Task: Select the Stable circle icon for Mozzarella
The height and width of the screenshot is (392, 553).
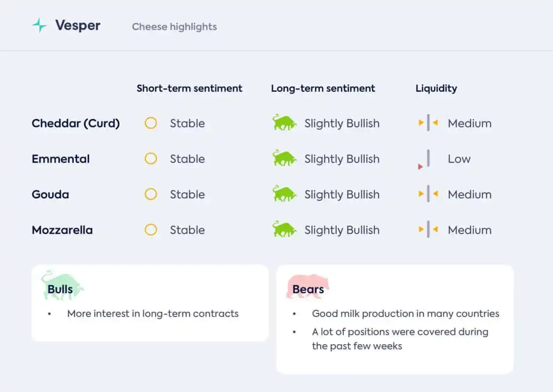Action: point(151,230)
